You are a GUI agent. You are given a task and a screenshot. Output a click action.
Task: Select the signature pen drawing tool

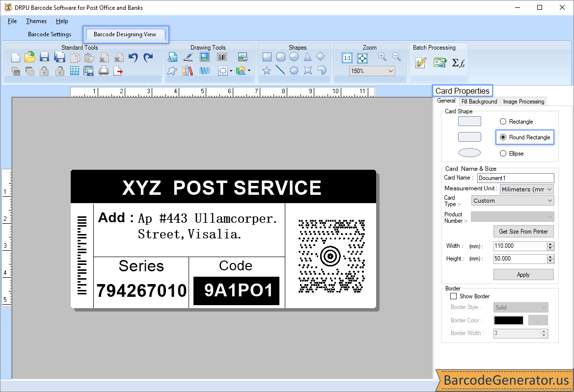click(x=188, y=57)
